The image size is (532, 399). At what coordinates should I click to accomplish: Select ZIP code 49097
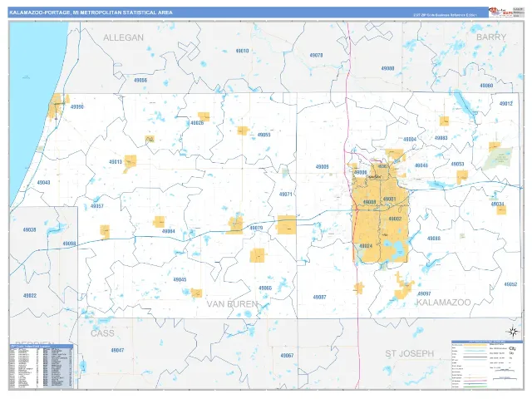pos(424,293)
